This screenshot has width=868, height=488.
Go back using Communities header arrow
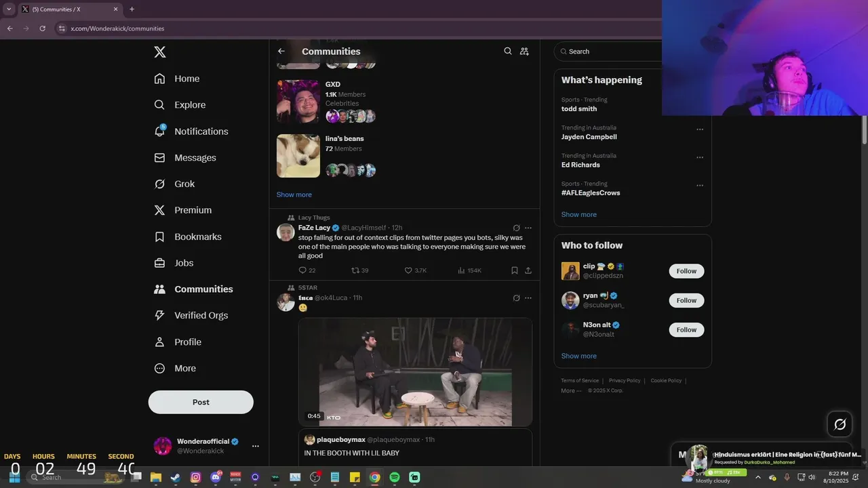(x=281, y=52)
